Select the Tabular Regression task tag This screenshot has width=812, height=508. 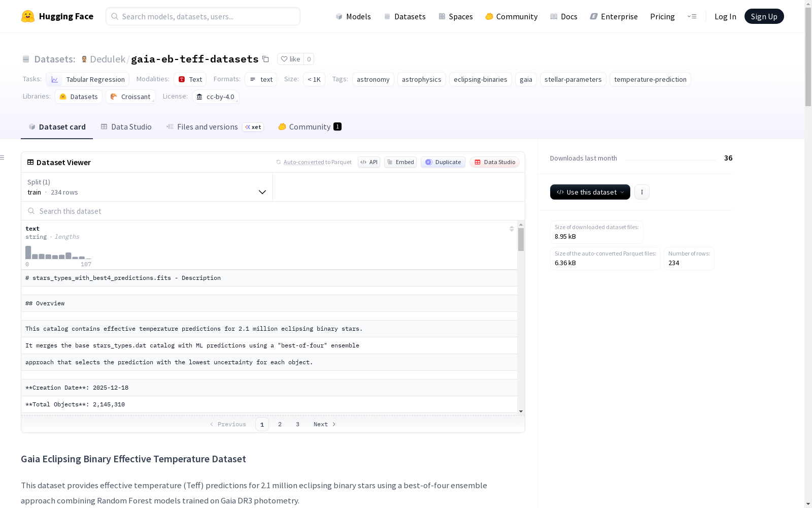87,79
